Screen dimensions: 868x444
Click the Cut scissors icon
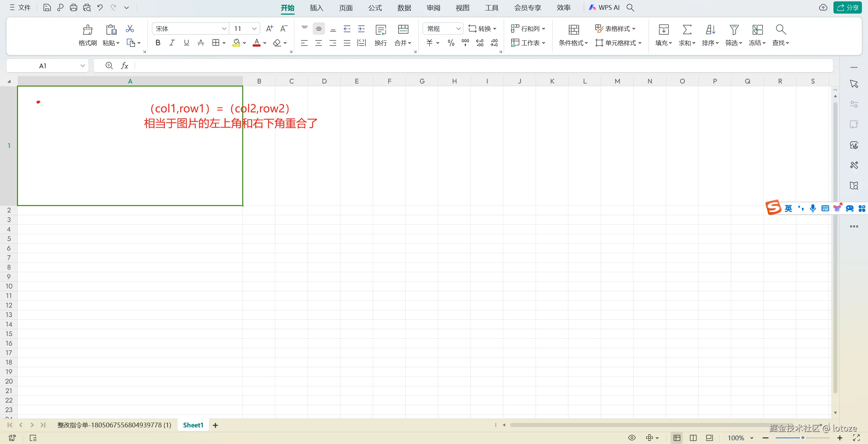pyautogui.click(x=130, y=29)
